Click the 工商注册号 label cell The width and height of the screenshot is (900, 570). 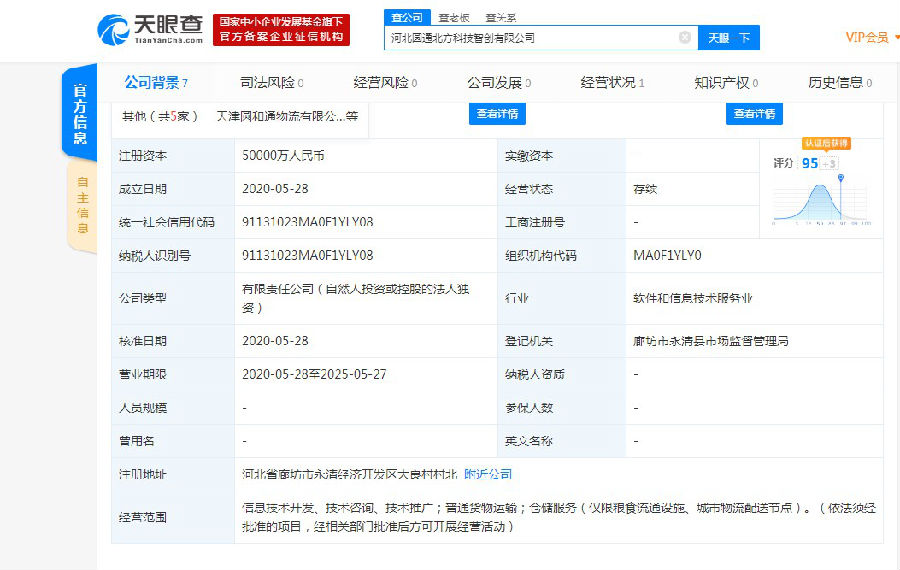[561, 222]
